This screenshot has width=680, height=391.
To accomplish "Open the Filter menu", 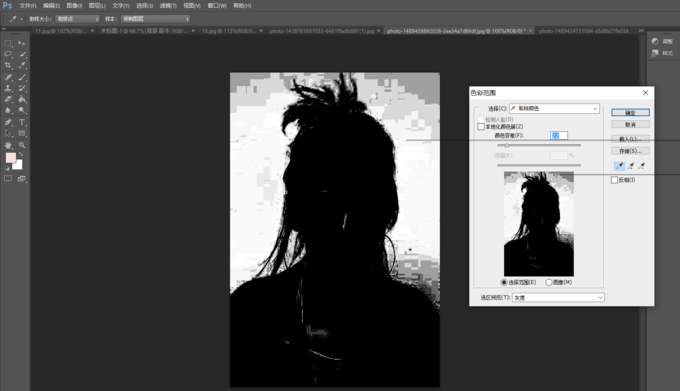I will [x=168, y=6].
